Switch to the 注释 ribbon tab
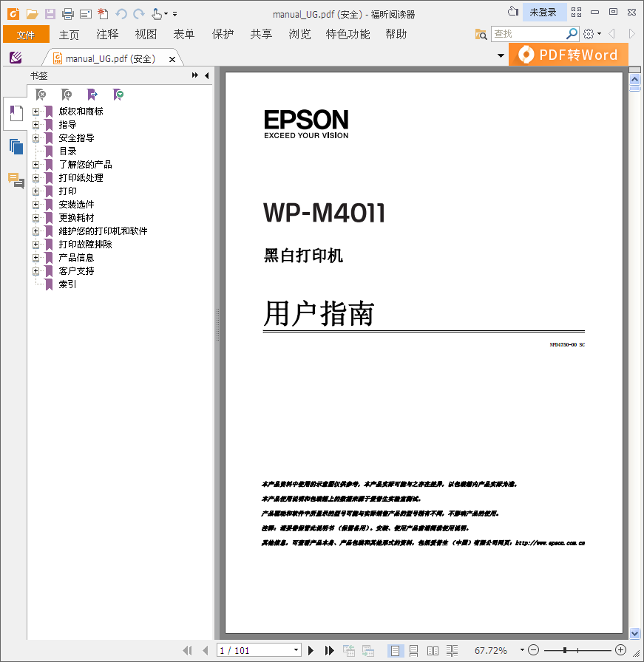The width and height of the screenshot is (644, 662). point(107,35)
